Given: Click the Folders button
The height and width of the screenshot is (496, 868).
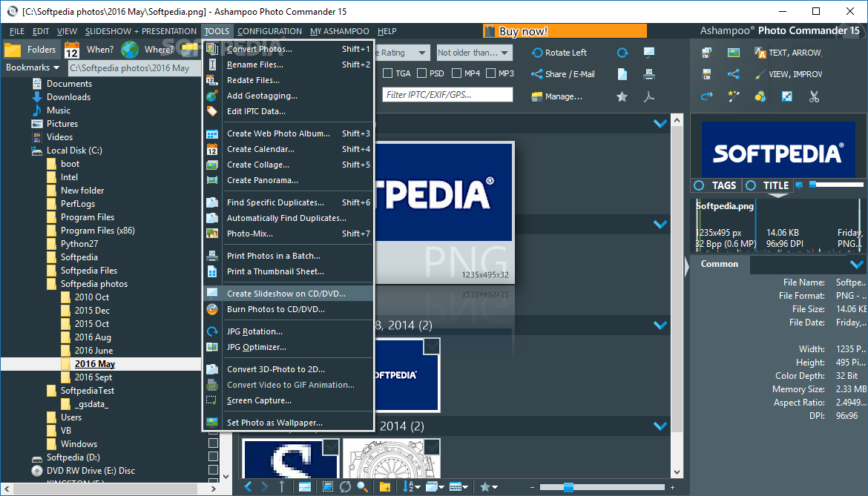Looking at the screenshot, I should click(31, 50).
